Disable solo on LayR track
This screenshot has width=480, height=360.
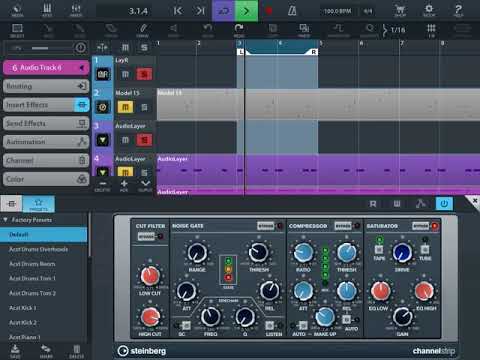tap(144, 74)
